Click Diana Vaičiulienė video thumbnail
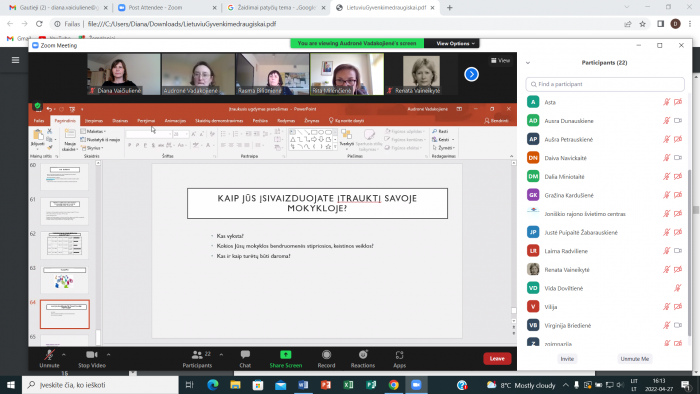This screenshot has height=394, width=700. tap(124, 74)
